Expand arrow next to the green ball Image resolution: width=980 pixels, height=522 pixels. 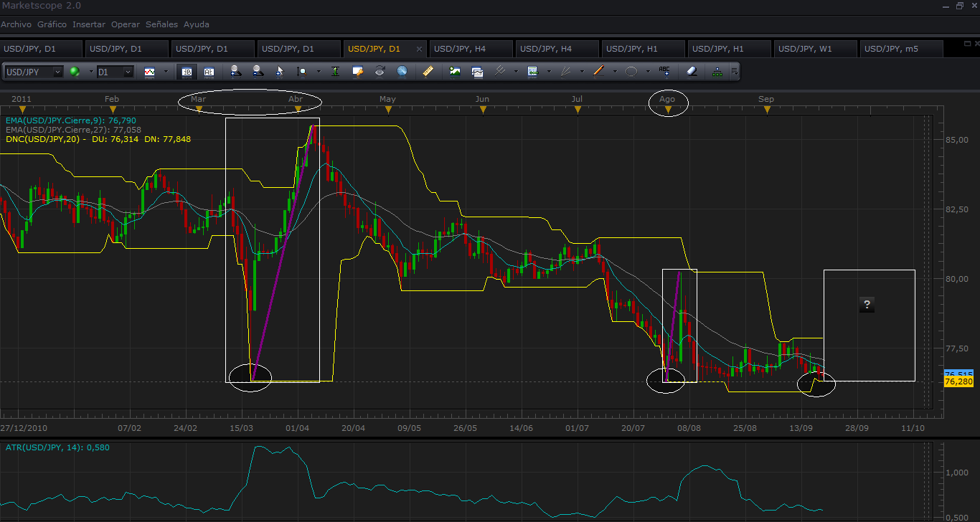click(x=91, y=72)
